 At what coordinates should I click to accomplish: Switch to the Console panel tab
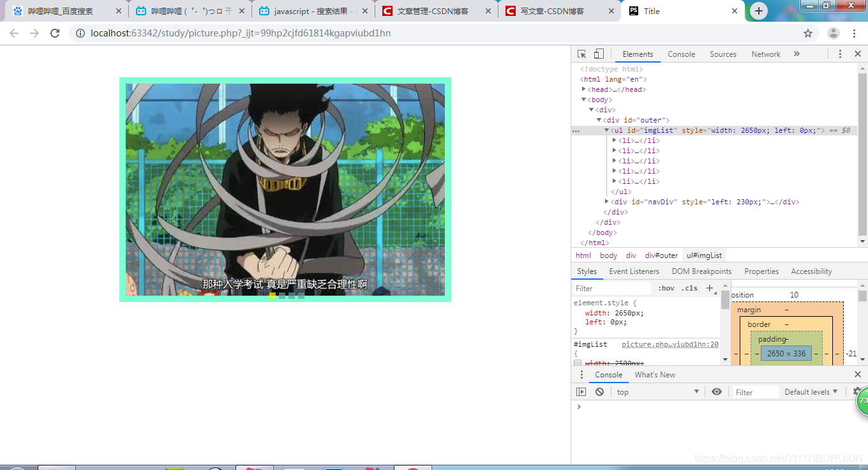click(681, 54)
